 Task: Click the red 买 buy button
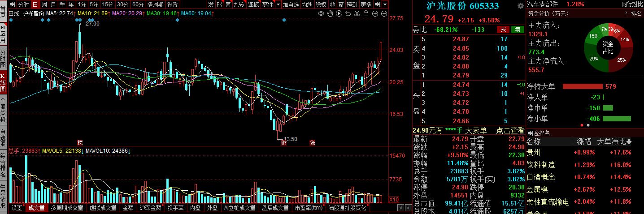pos(503,30)
